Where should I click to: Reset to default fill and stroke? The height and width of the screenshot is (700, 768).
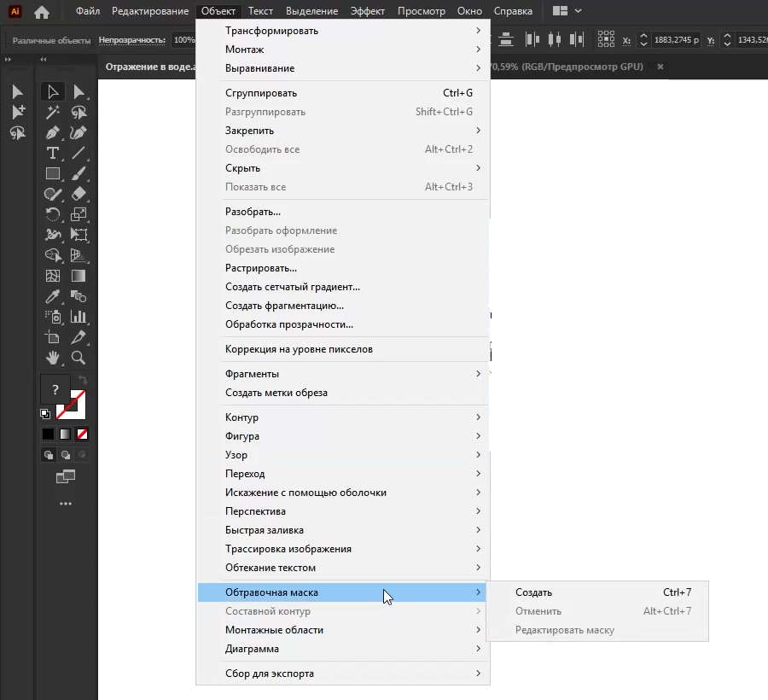point(45,414)
